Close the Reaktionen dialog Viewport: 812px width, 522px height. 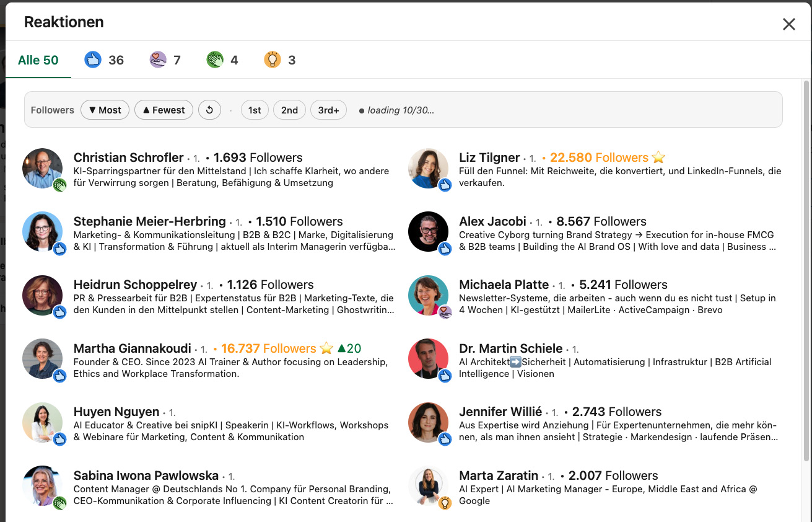click(x=788, y=24)
